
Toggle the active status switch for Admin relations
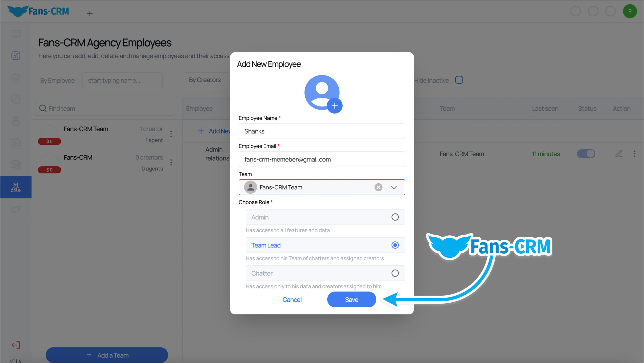click(586, 153)
